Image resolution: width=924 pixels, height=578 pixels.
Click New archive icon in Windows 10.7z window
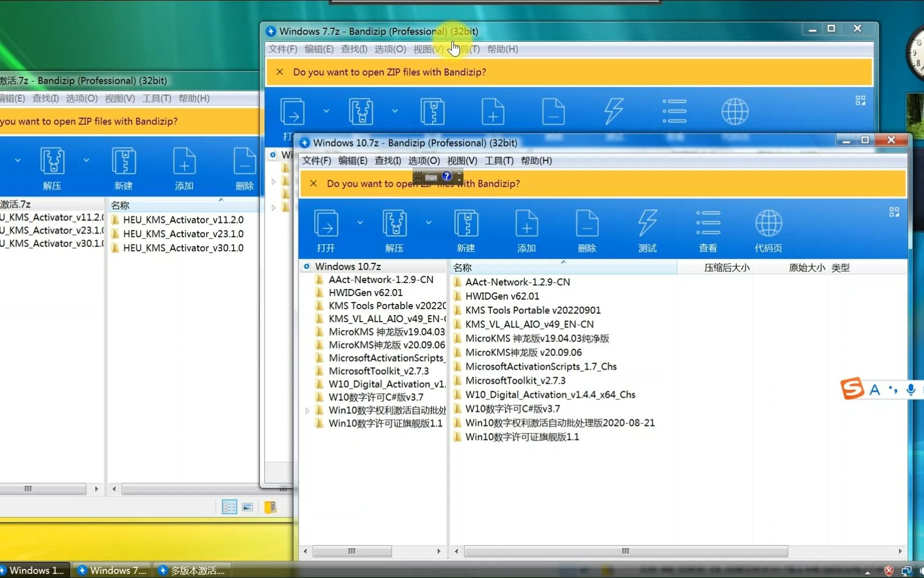coord(466,224)
